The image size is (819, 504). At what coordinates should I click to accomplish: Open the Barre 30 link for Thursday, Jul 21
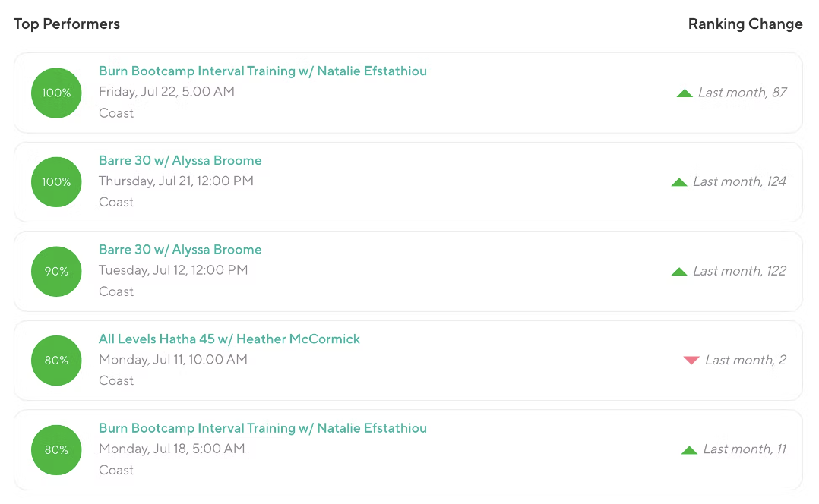point(180,161)
